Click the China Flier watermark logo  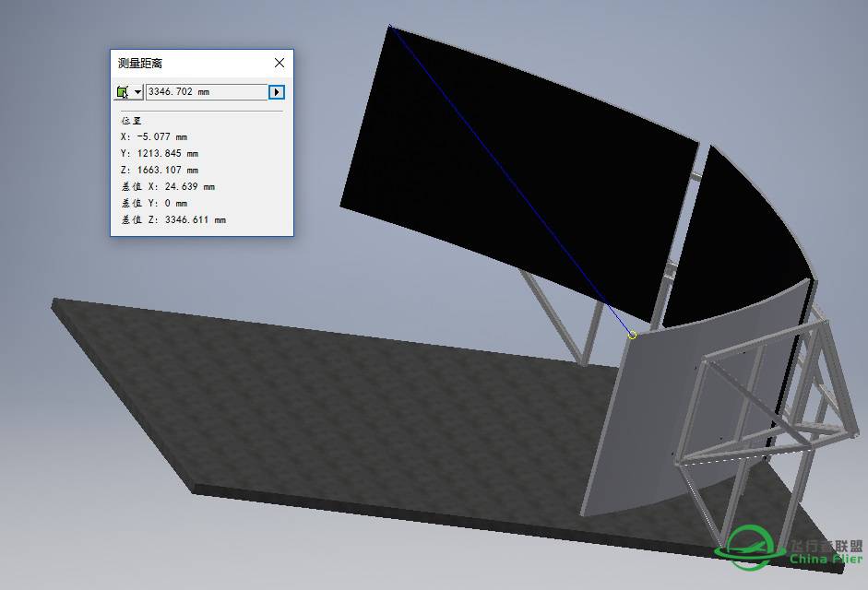(791, 547)
